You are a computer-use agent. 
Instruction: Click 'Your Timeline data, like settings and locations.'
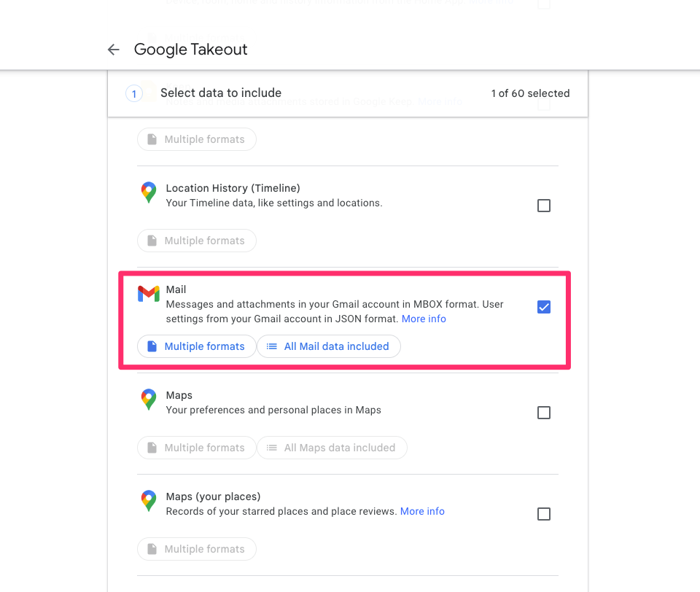coord(274,203)
